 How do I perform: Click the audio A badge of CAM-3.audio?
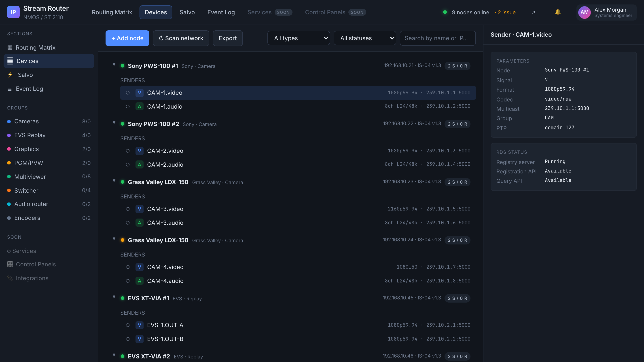point(140,223)
